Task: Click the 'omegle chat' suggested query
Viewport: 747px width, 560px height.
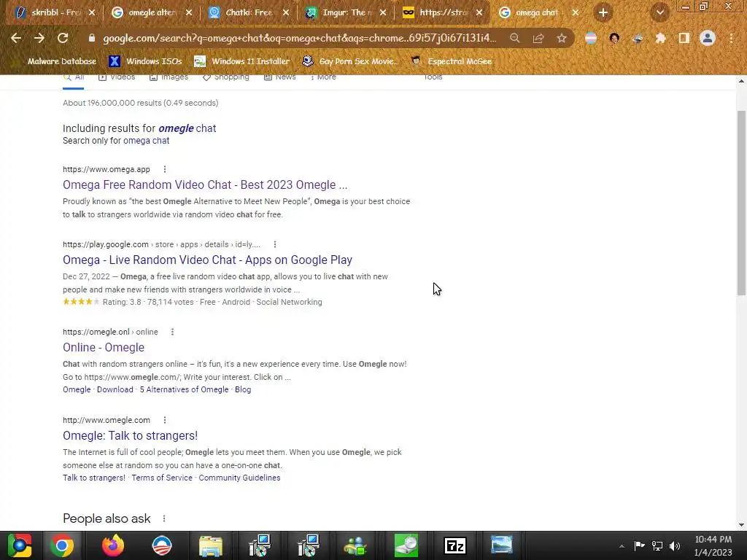Action: [187, 128]
